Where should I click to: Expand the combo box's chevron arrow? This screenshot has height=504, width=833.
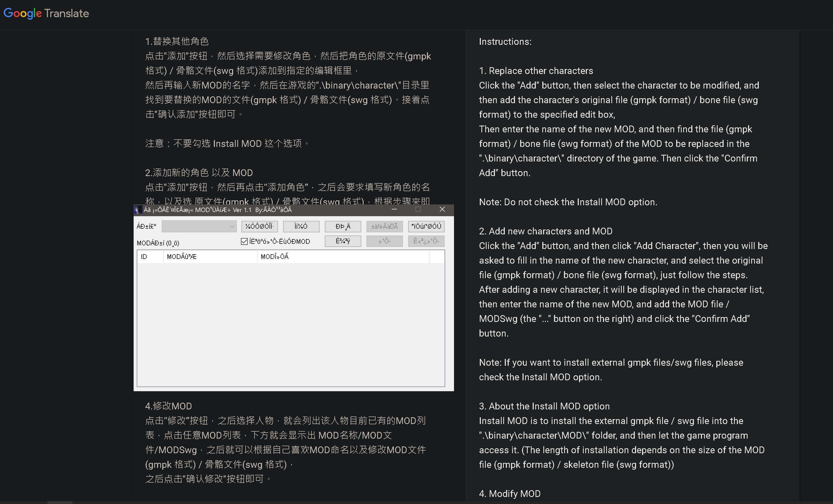[232, 227]
